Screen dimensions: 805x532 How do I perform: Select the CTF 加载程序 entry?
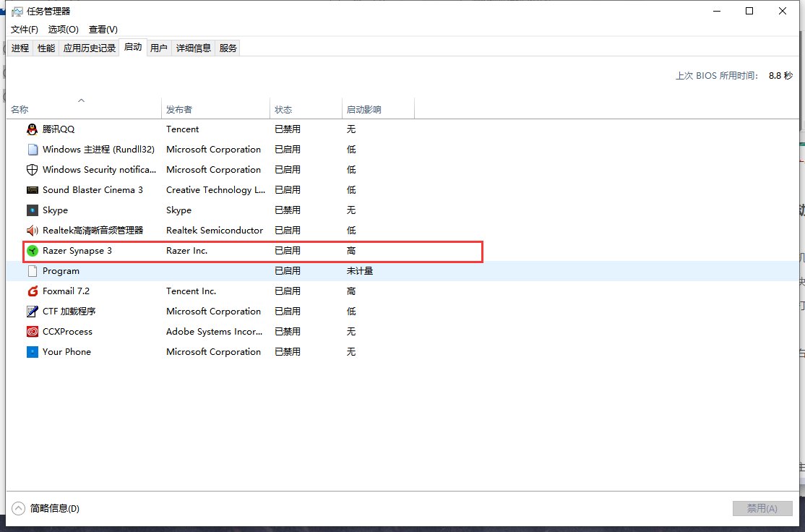pyautogui.click(x=69, y=312)
